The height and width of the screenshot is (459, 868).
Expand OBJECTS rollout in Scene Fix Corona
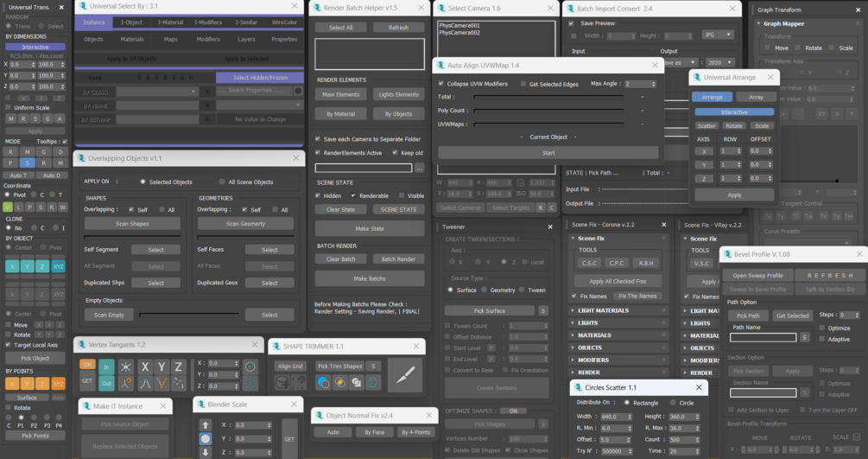[x=618, y=348]
